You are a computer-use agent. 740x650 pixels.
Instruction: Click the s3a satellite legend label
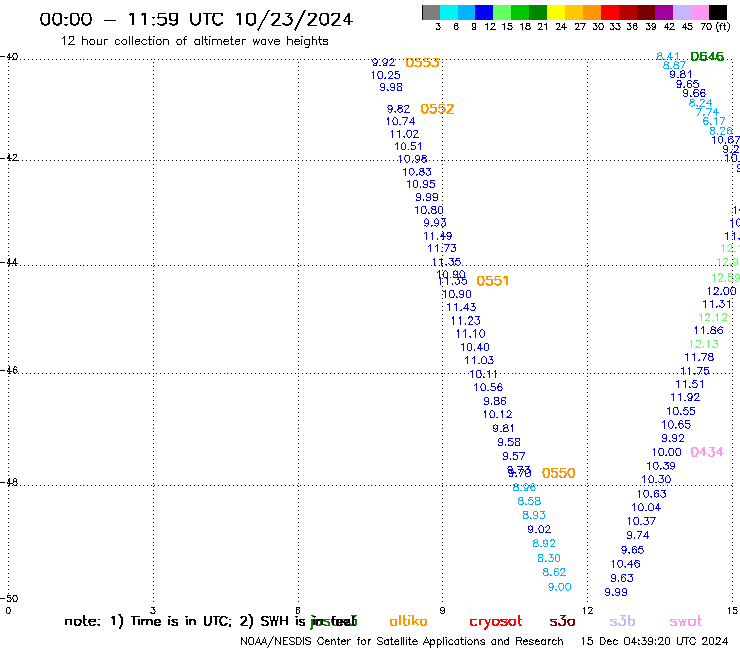[562, 621]
